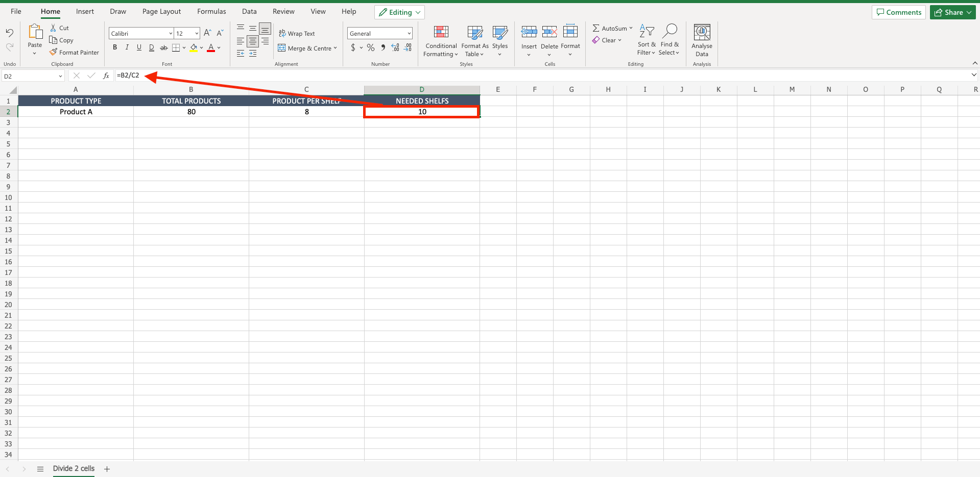This screenshot has height=477, width=980.
Task: Apply bold formatting to the selection
Action: pyautogui.click(x=115, y=47)
